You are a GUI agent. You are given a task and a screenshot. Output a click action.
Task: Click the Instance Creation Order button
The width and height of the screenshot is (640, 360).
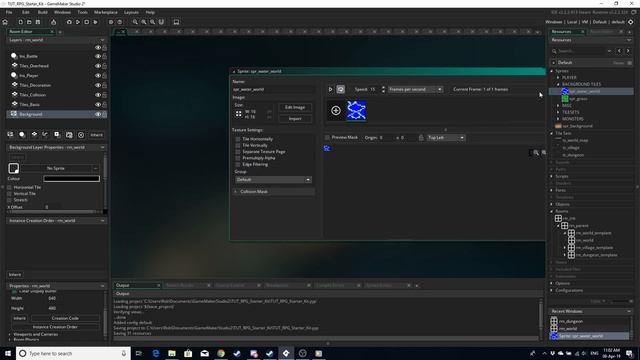[x=55, y=327]
